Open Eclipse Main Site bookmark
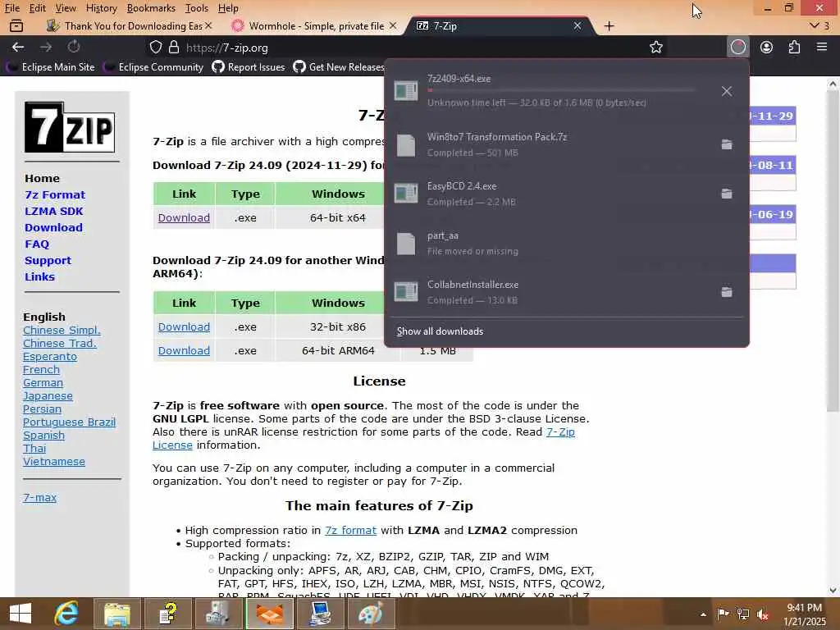The height and width of the screenshot is (630, 840). click(x=50, y=67)
